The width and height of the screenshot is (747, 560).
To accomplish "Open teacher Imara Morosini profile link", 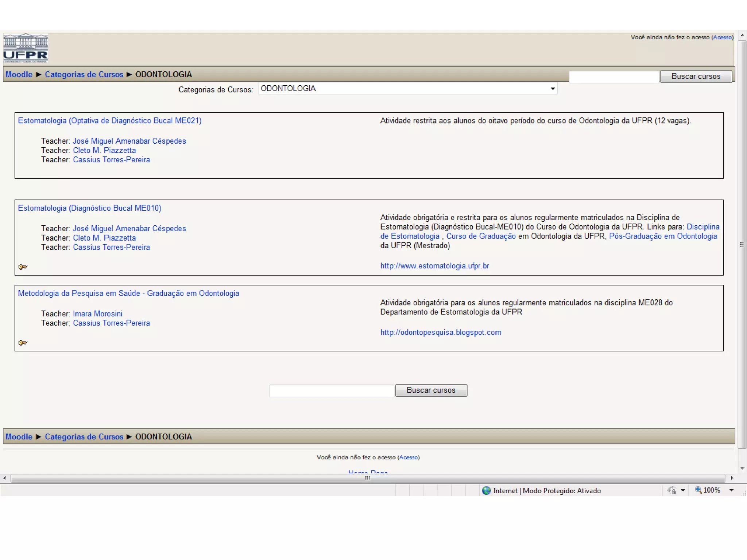I will pos(97,314).
